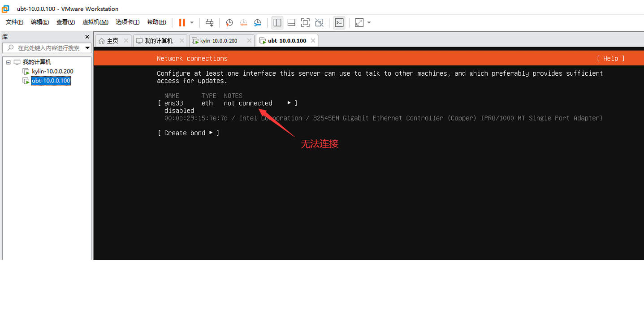Screen dimensions: 644x332
Task: Click the [ Create bond ] button
Action: [188, 133]
